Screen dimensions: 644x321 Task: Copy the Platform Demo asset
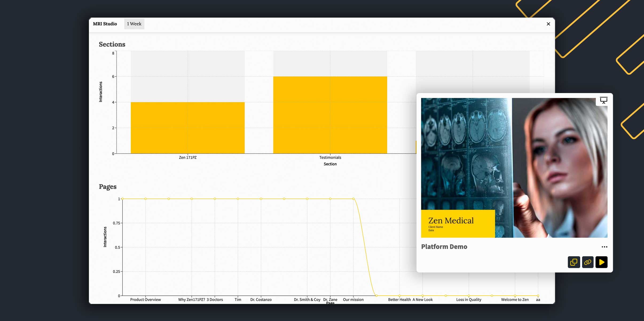(x=574, y=262)
